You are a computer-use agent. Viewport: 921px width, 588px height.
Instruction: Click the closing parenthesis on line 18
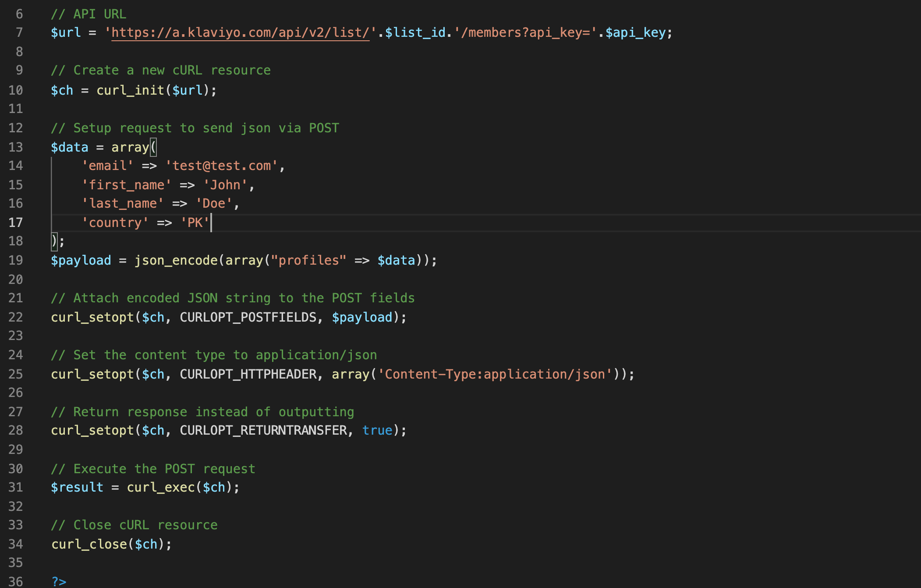(54, 241)
